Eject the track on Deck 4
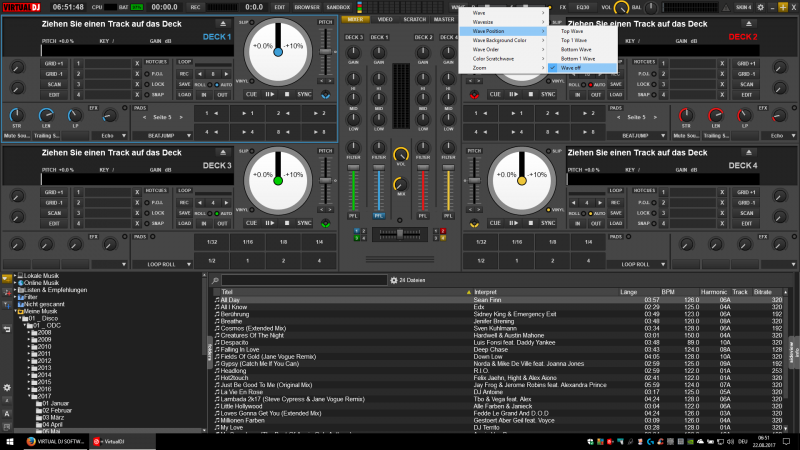This screenshot has width=800, height=450. 748,153
